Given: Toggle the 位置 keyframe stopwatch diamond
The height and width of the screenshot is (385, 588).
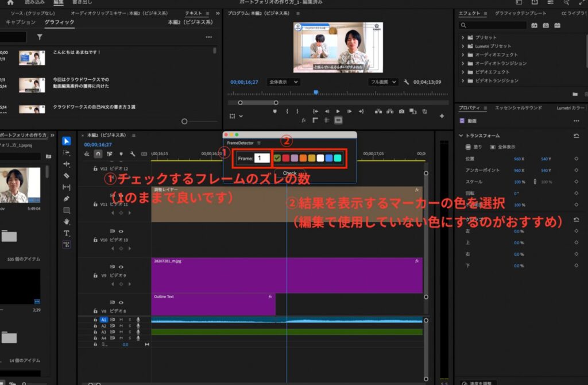Looking at the screenshot, I should point(577,159).
